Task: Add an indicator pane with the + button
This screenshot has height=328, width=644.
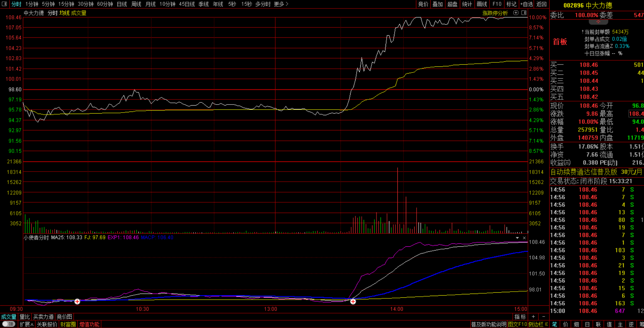Action: (x=533, y=317)
